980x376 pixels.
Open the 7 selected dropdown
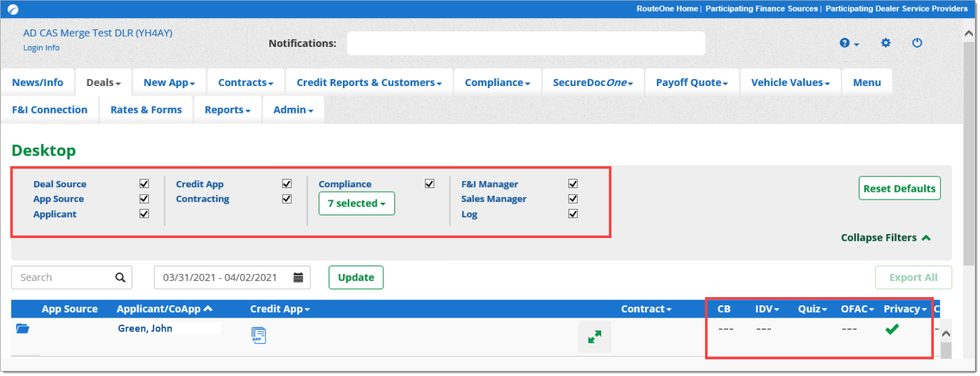(356, 203)
